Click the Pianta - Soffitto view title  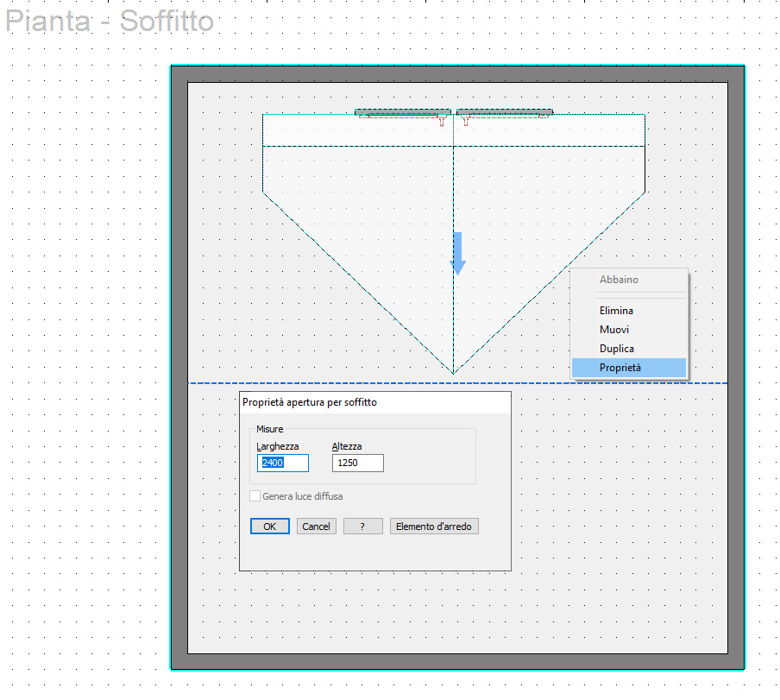(110, 22)
